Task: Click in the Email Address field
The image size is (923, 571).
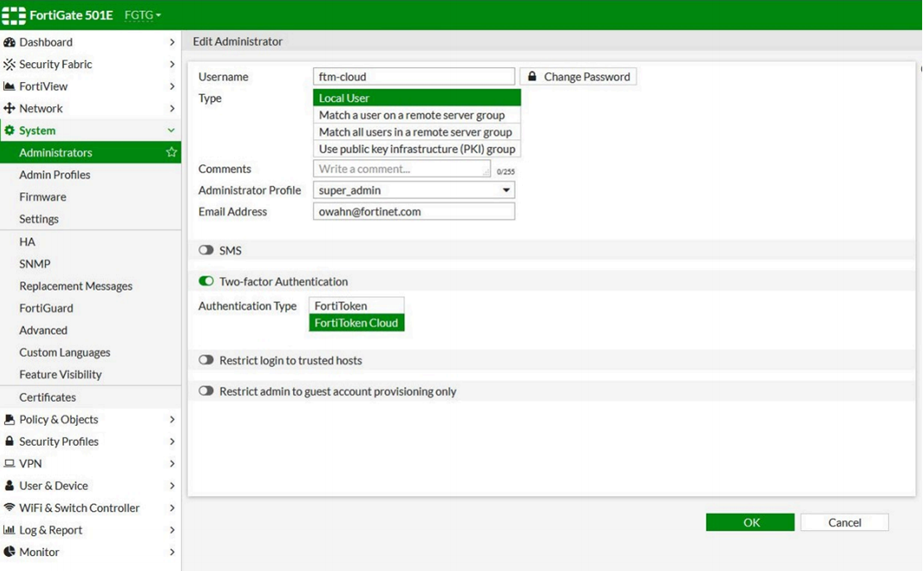Action: (413, 212)
